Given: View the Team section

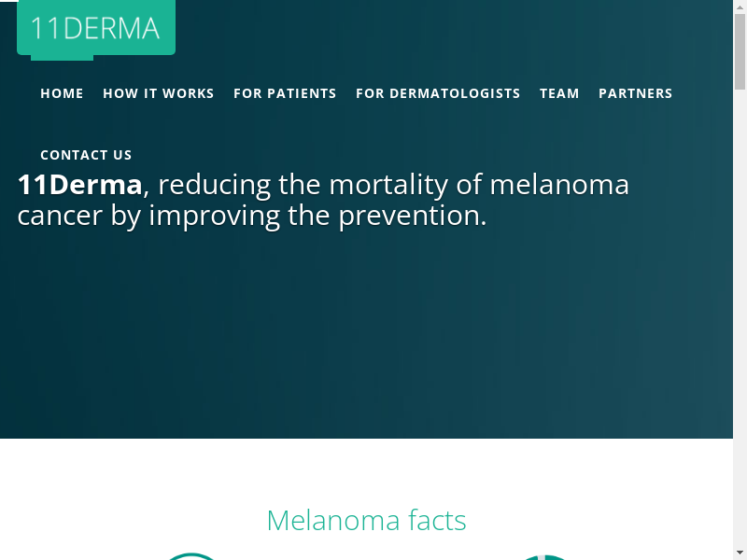Looking at the screenshot, I should [x=559, y=93].
